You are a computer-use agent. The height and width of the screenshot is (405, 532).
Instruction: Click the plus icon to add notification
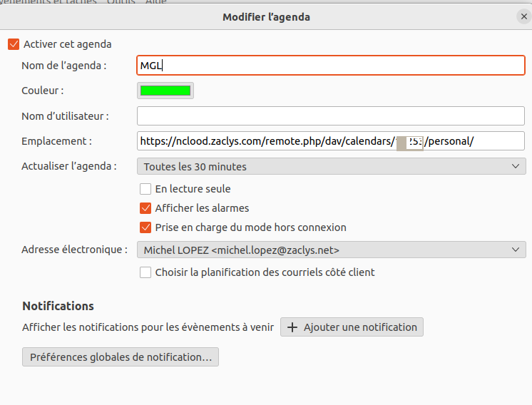[x=292, y=327]
